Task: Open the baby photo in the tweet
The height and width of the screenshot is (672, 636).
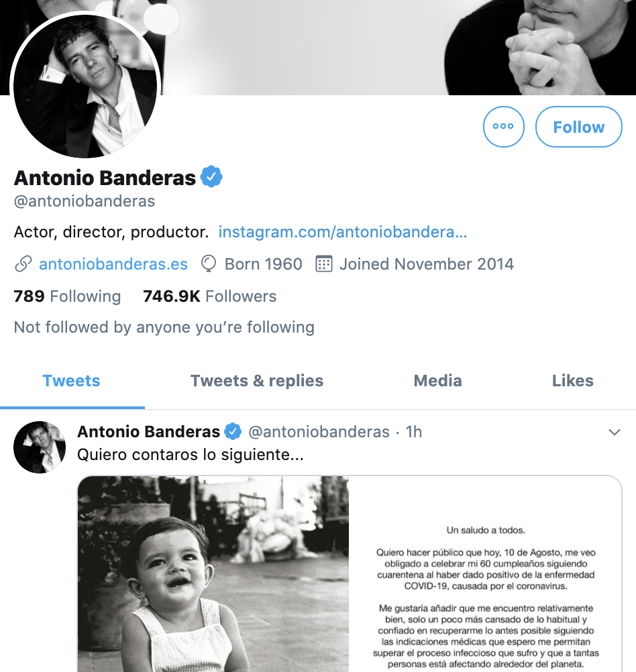Action: pyautogui.click(x=213, y=573)
